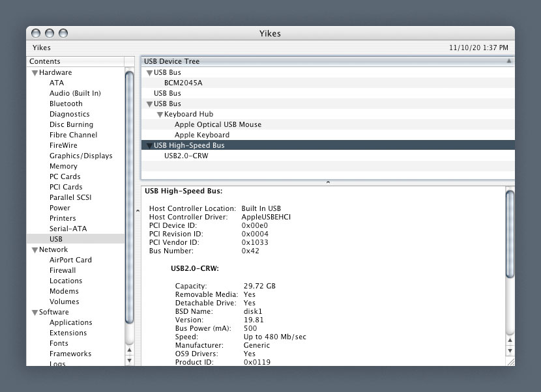Select Audio (Built In) in sidebar
The image size is (541, 392).
75,93
